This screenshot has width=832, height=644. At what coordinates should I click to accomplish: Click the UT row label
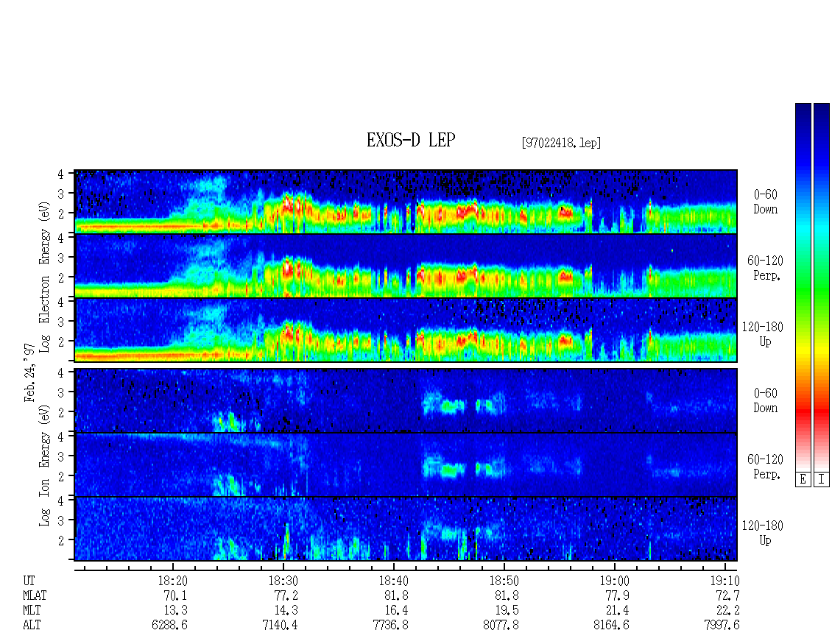point(29,581)
